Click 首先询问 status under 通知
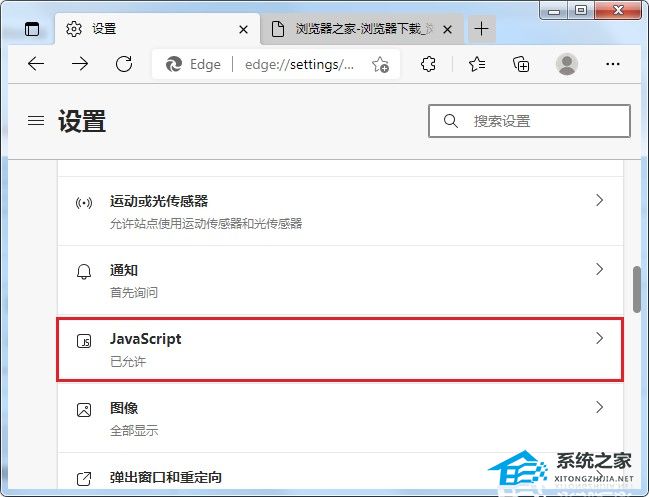 point(134,293)
